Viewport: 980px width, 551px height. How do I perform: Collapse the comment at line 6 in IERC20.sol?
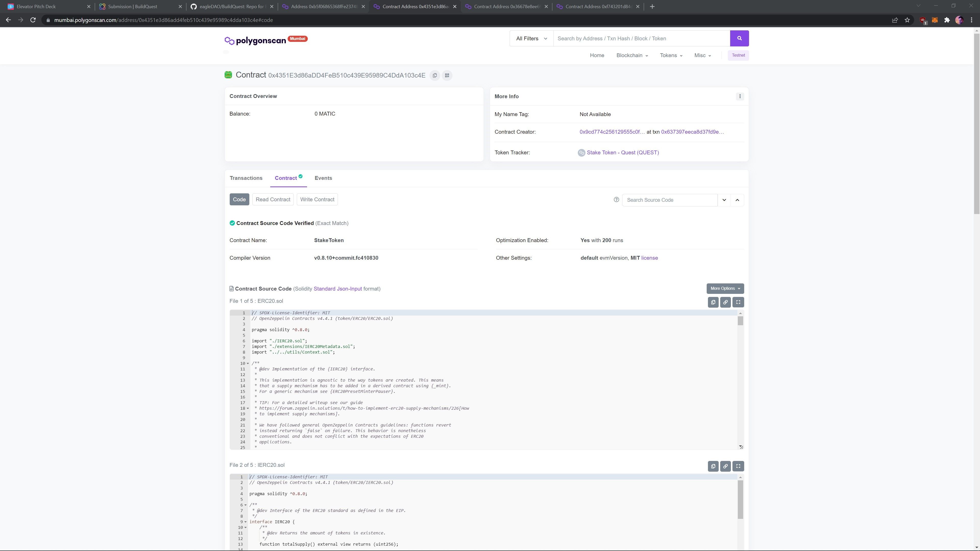pos(245,505)
